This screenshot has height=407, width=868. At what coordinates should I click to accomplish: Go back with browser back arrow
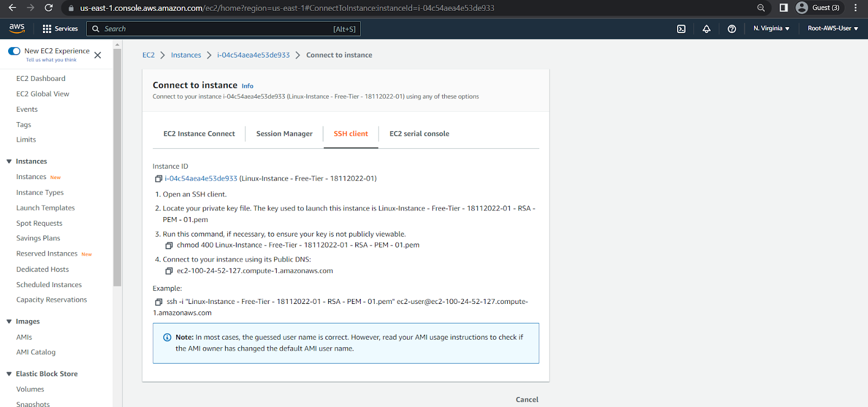click(x=12, y=8)
